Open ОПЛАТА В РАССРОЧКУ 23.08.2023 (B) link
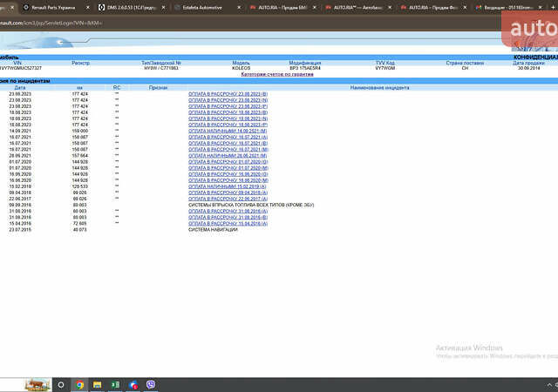Viewport: 558px width, 392px height. [228, 94]
